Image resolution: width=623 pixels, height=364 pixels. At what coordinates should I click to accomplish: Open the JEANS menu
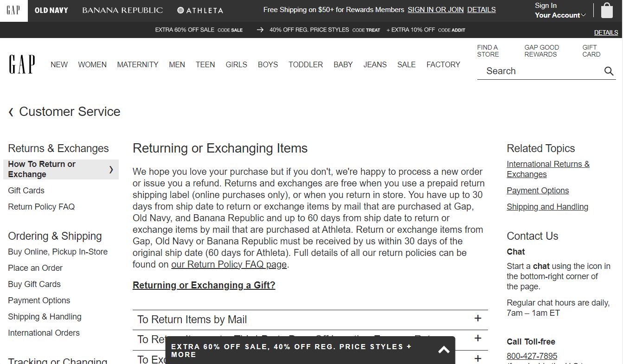tap(375, 64)
